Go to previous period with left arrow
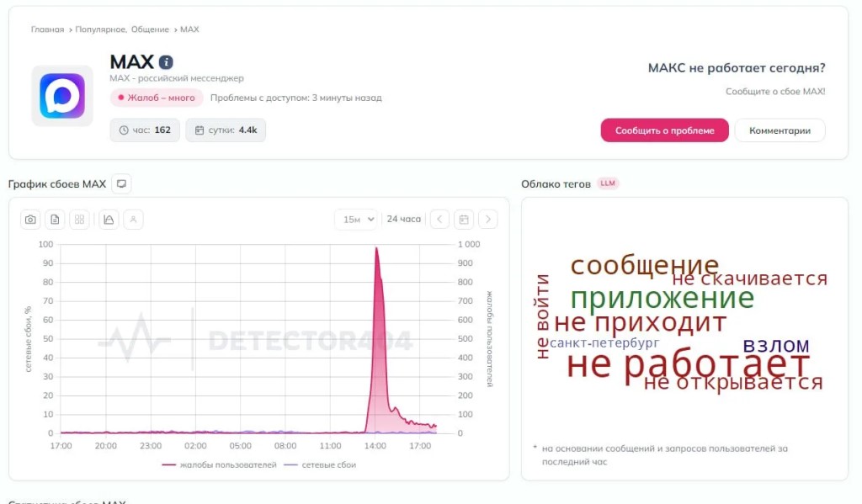This screenshot has width=862, height=504. (439, 220)
